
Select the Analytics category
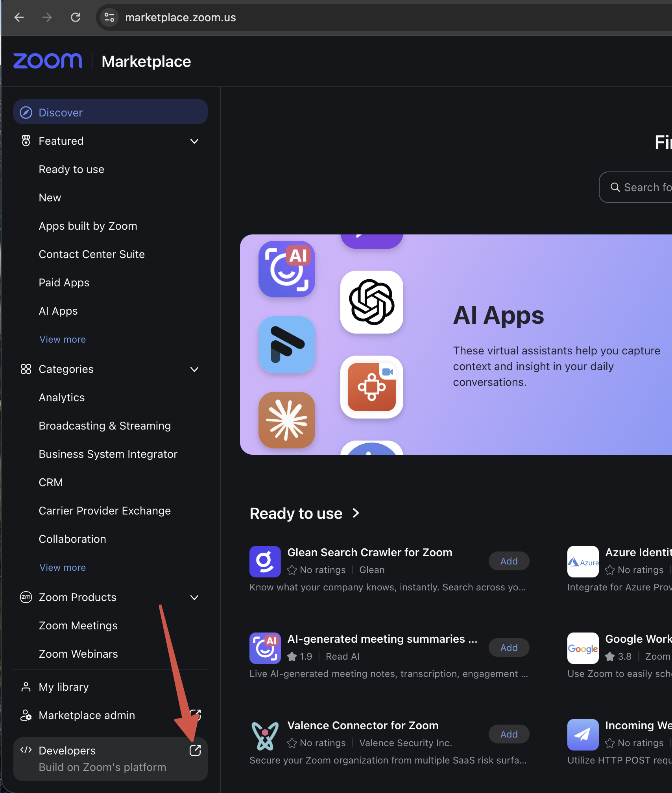pyautogui.click(x=62, y=398)
